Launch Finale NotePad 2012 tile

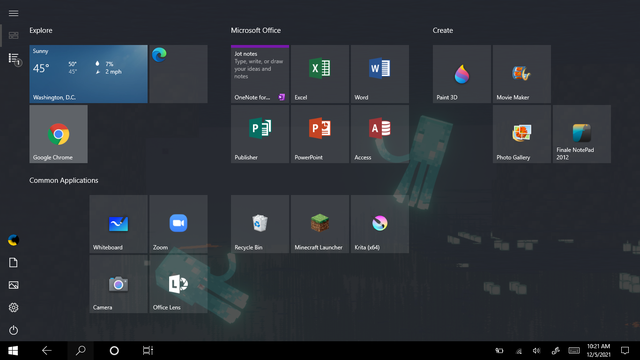pos(582,134)
